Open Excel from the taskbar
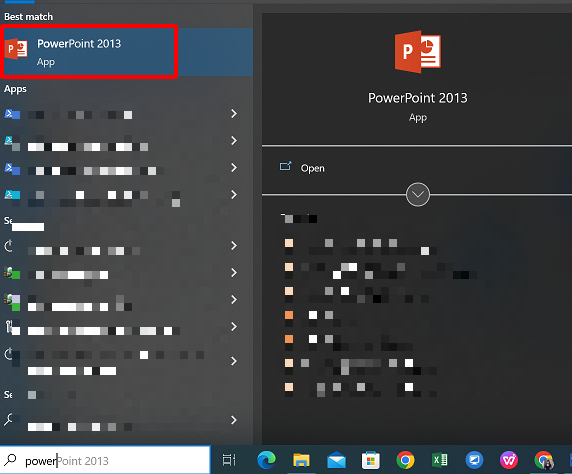The width and height of the screenshot is (572, 474). click(x=440, y=460)
